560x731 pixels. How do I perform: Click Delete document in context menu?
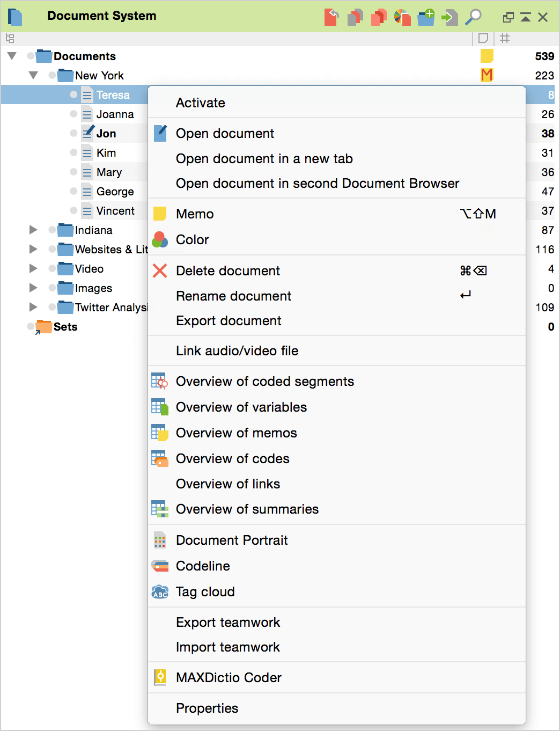click(x=227, y=271)
